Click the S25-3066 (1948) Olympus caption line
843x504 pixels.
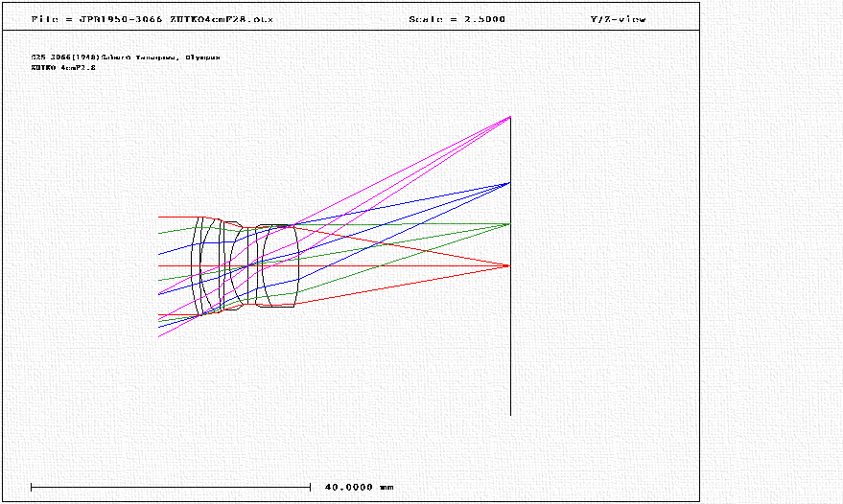coord(126,57)
